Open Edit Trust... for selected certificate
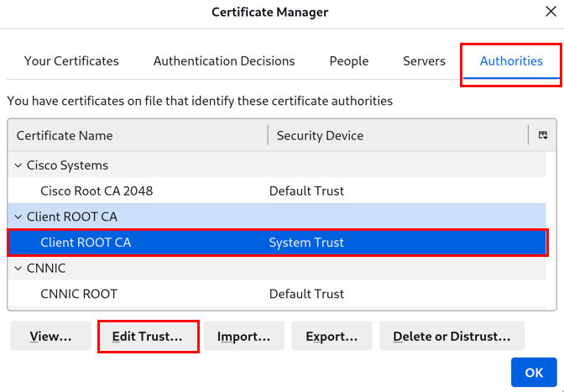 (148, 337)
